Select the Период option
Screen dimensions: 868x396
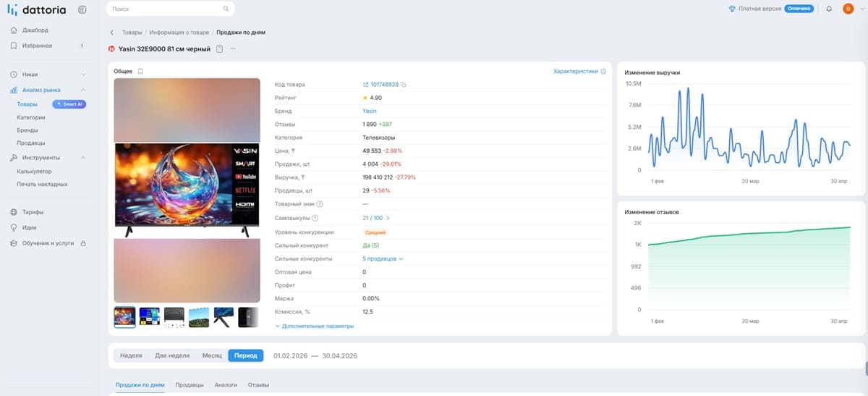tap(246, 355)
